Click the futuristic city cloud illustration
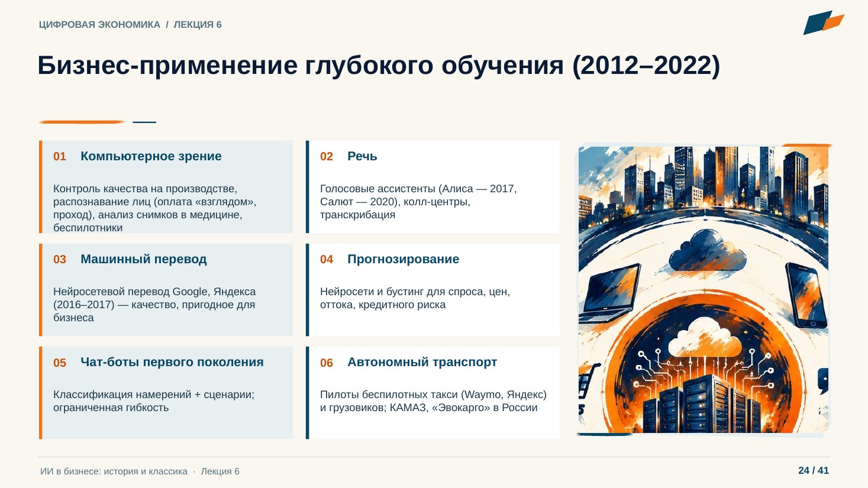The image size is (868, 488). coord(704,290)
